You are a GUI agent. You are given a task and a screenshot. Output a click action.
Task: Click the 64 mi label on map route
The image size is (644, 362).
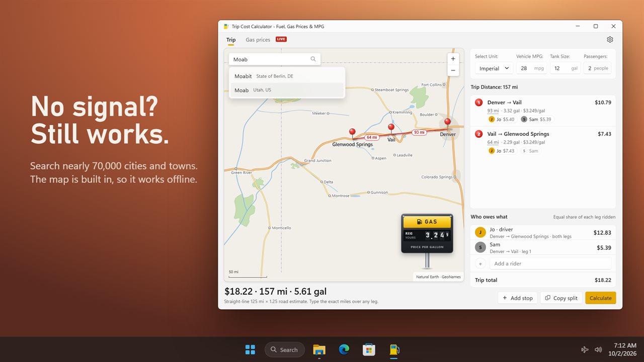tap(372, 137)
